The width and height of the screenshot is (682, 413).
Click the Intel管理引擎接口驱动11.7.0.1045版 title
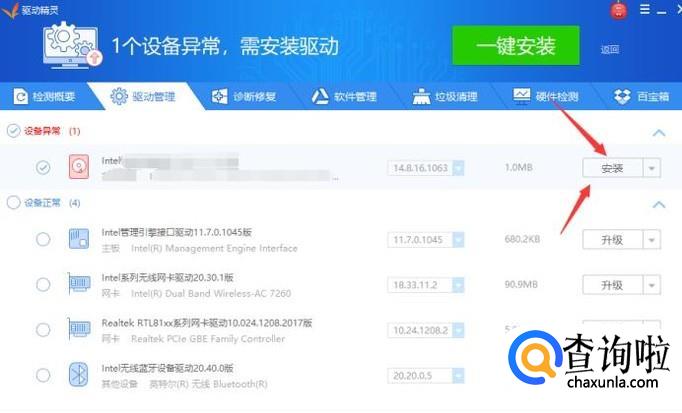177,232
